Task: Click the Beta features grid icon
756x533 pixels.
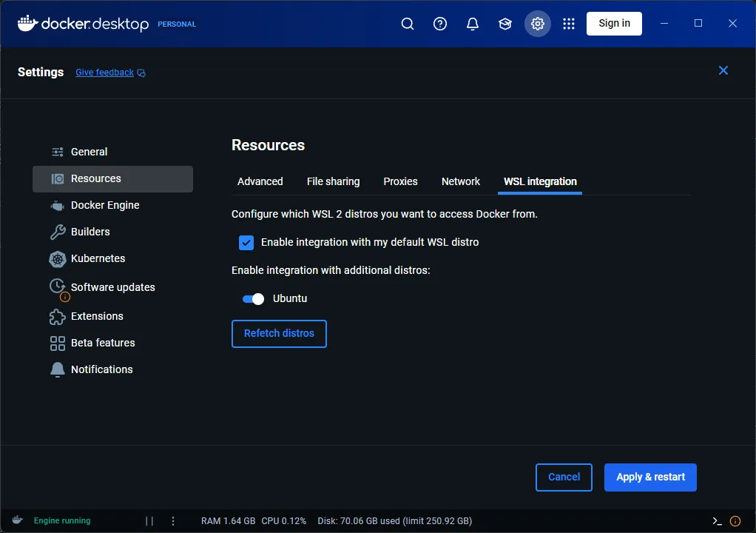Action: pos(58,343)
